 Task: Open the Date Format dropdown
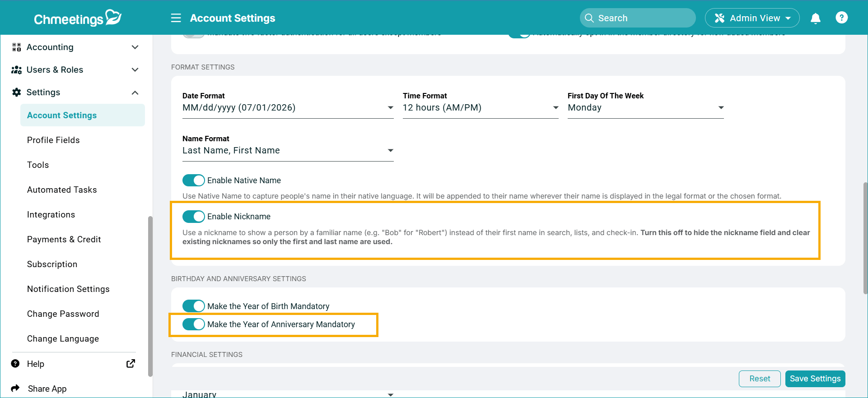(288, 108)
